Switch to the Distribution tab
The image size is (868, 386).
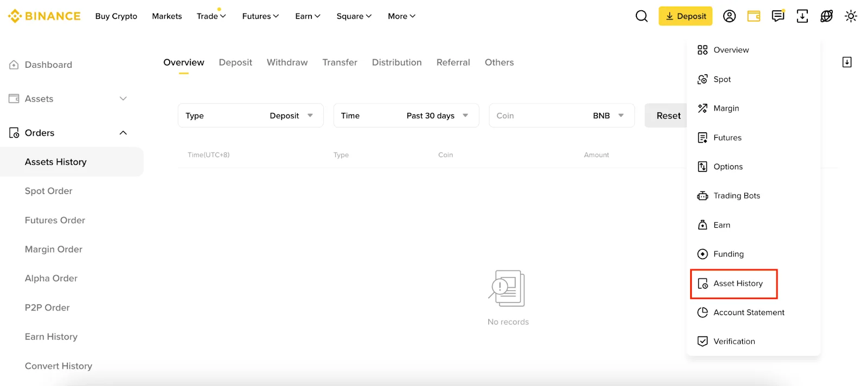(397, 62)
